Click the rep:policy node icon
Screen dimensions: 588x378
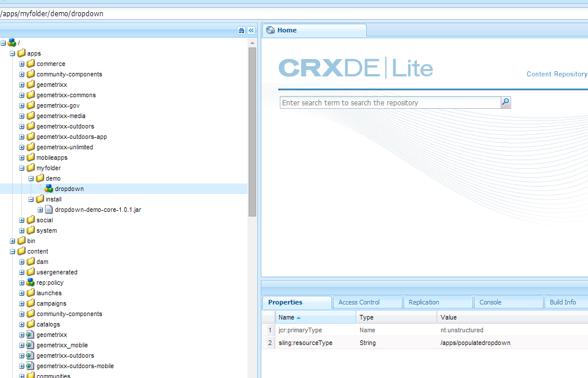point(31,282)
